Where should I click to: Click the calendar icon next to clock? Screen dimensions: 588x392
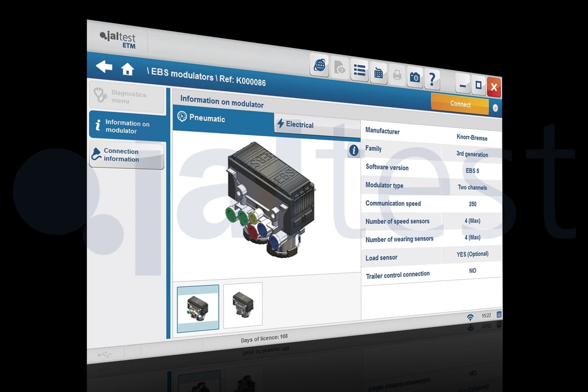click(x=499, y=314)
